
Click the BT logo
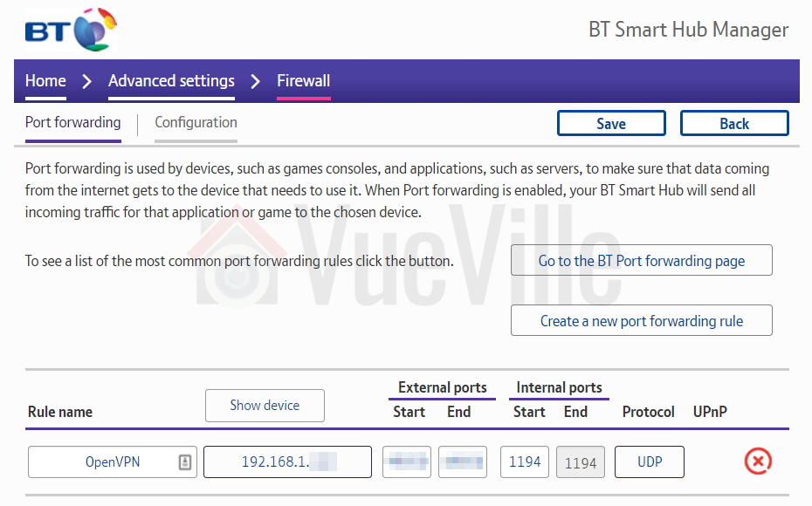point(71,31)
